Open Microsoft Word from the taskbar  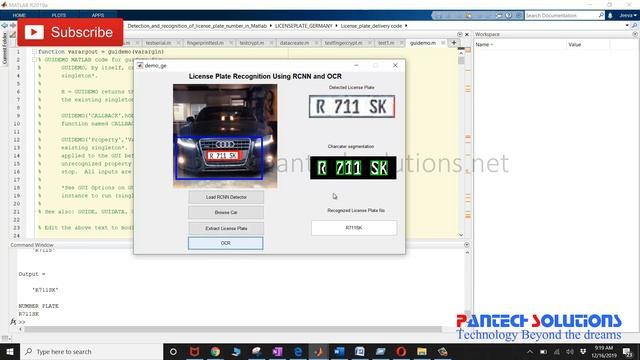(339, 351)
